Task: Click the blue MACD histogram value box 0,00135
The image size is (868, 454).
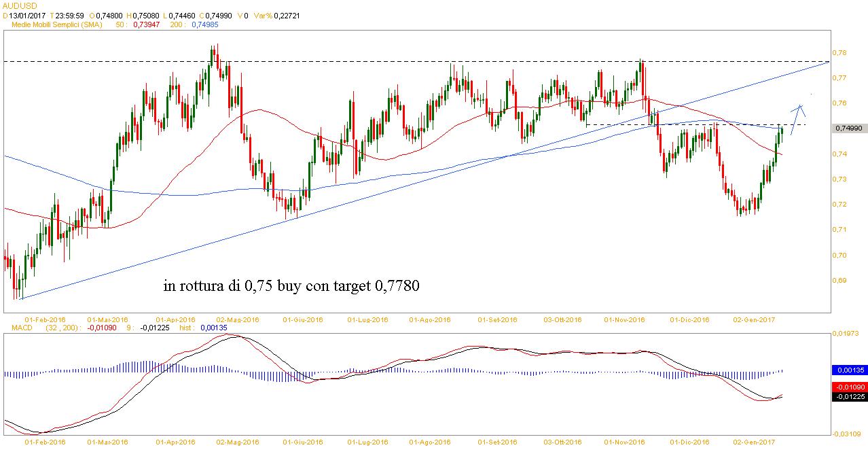Action: 849,370
